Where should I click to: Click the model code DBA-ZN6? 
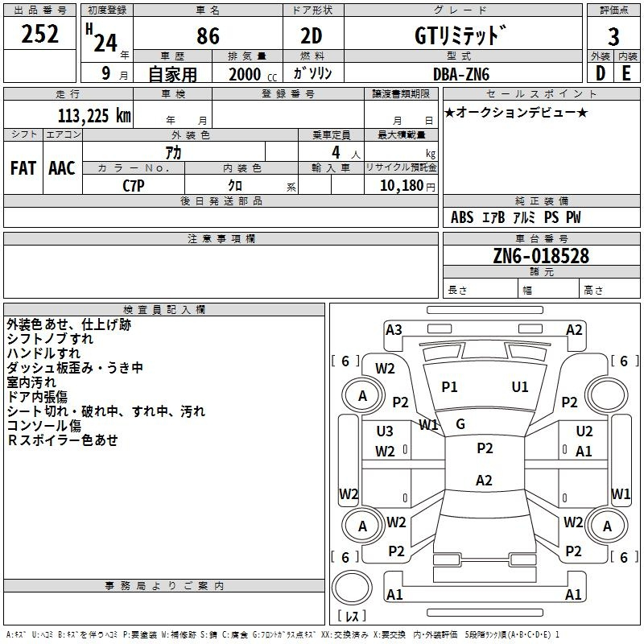[460, 74]
